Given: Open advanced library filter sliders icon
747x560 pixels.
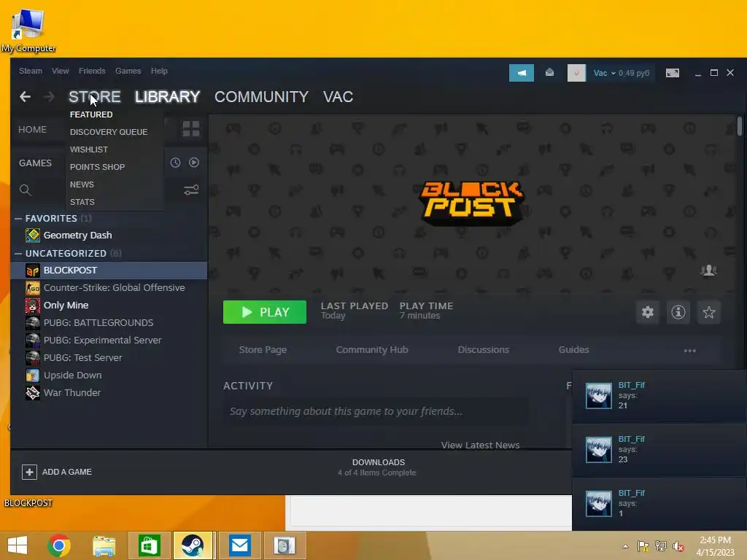Looking at the screenshot, I should (x=191, y=190).
